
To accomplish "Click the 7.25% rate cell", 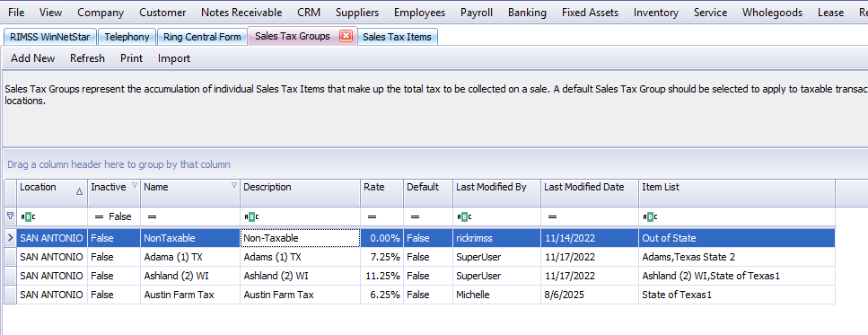I will (x=381, y=257).
